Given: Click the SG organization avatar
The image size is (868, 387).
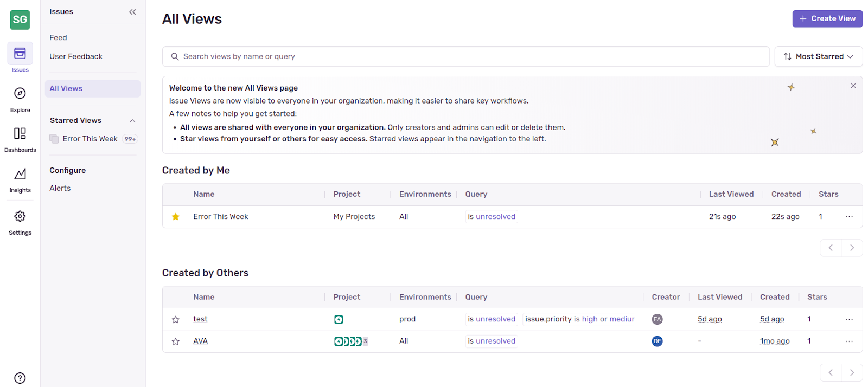Looking at the screenshot, I should click(x=20, y=20).
